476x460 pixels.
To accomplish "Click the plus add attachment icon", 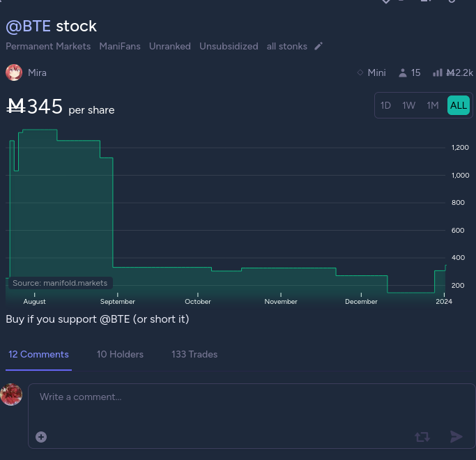I will click(41, 437).
